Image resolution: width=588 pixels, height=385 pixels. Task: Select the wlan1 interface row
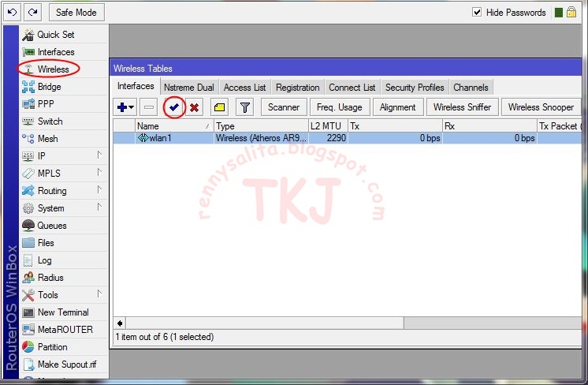click(348, 138)
